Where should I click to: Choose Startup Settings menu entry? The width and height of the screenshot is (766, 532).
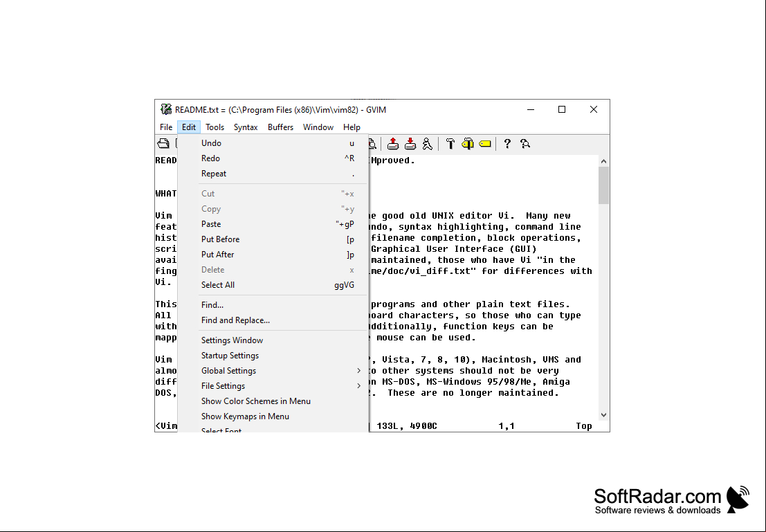pyautogui.click(x=273, y=355)
